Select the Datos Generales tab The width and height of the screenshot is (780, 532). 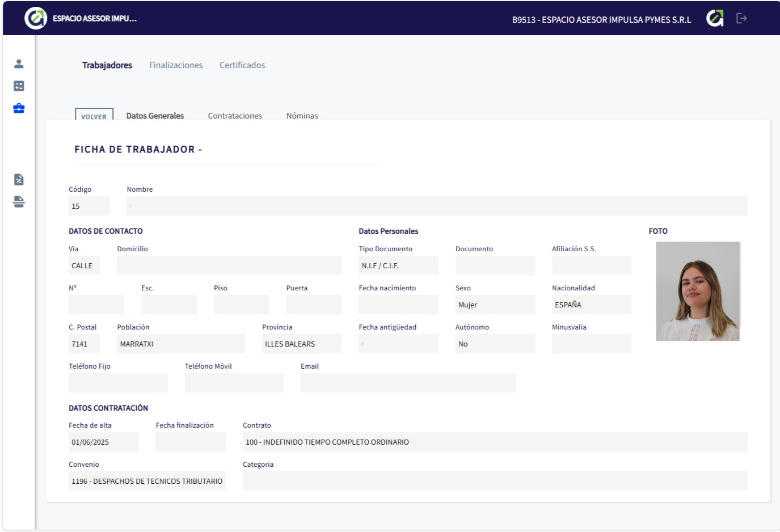point(155,116)
